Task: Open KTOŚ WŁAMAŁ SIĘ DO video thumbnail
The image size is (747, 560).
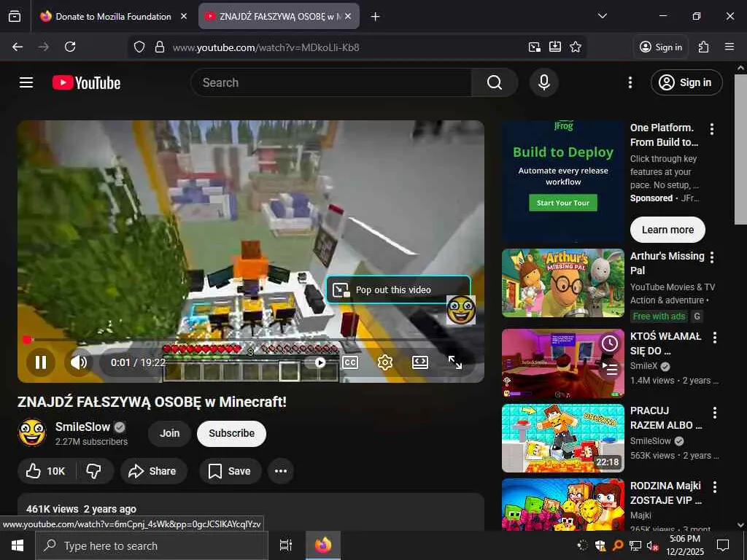Action: click(563, 363)
